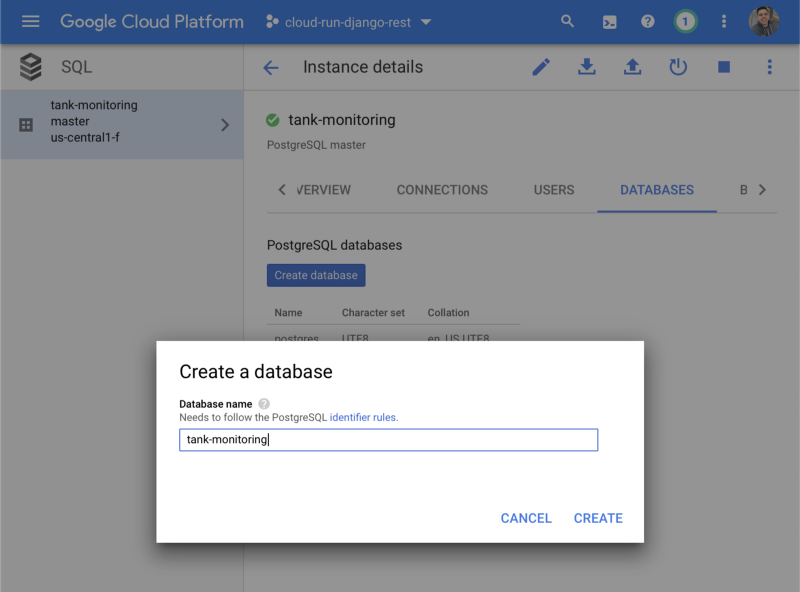The image size is (800, 592).
Task: Open the help question mark icon
Action: (x=647, y=21)
